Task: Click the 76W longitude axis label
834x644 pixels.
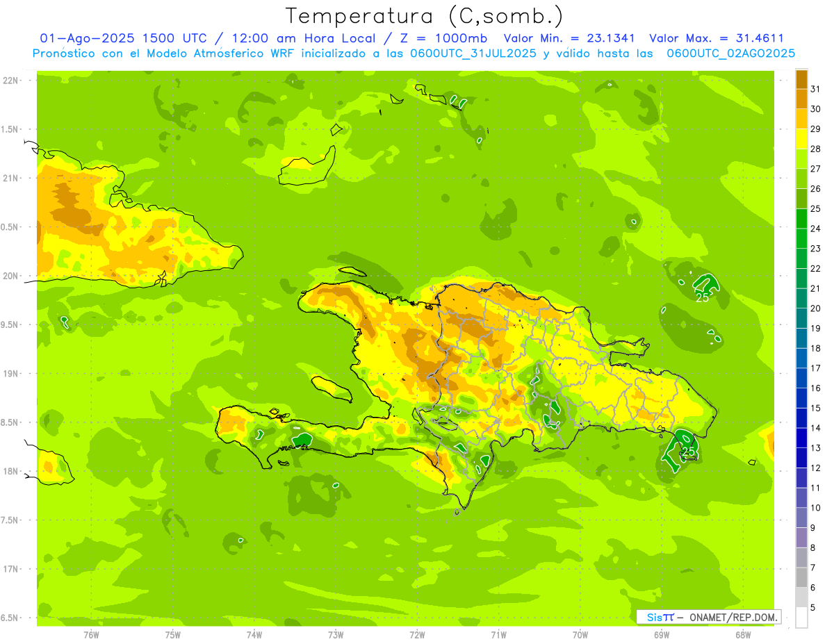Action: [x=91, y=635]
